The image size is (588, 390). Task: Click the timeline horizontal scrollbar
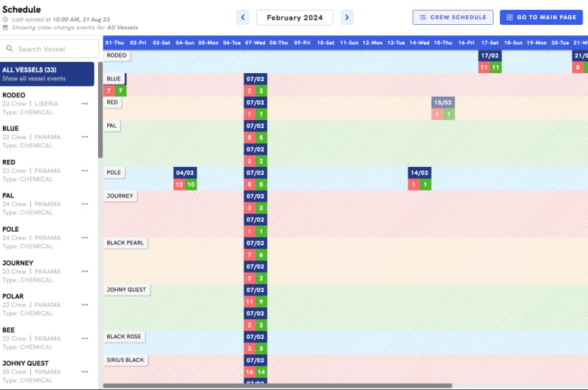278,386
